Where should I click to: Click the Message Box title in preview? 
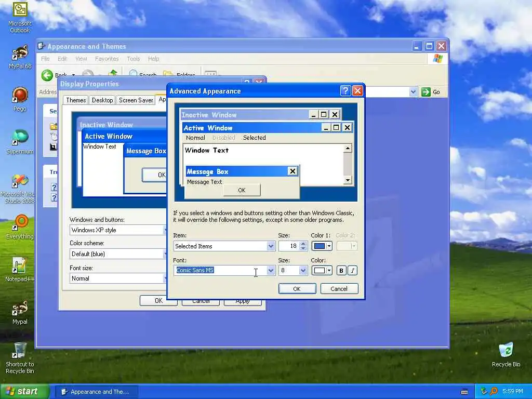pos(207,171)
